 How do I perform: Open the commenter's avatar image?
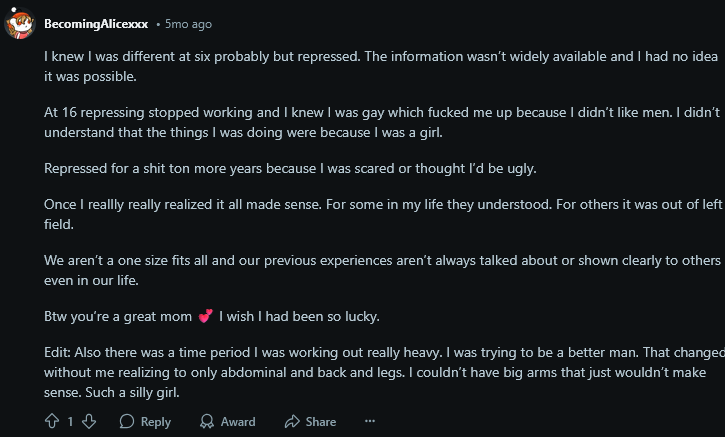pyautogui.click(x=20, y=23)
